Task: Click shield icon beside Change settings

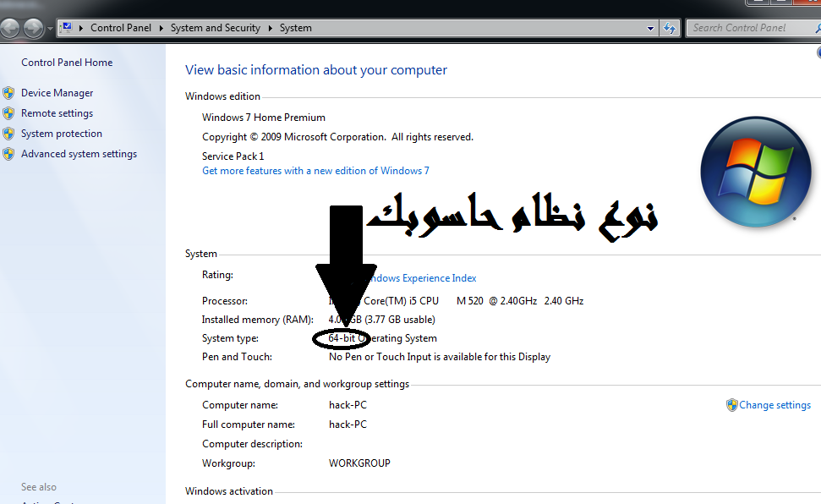Action: tap(731, 405)
